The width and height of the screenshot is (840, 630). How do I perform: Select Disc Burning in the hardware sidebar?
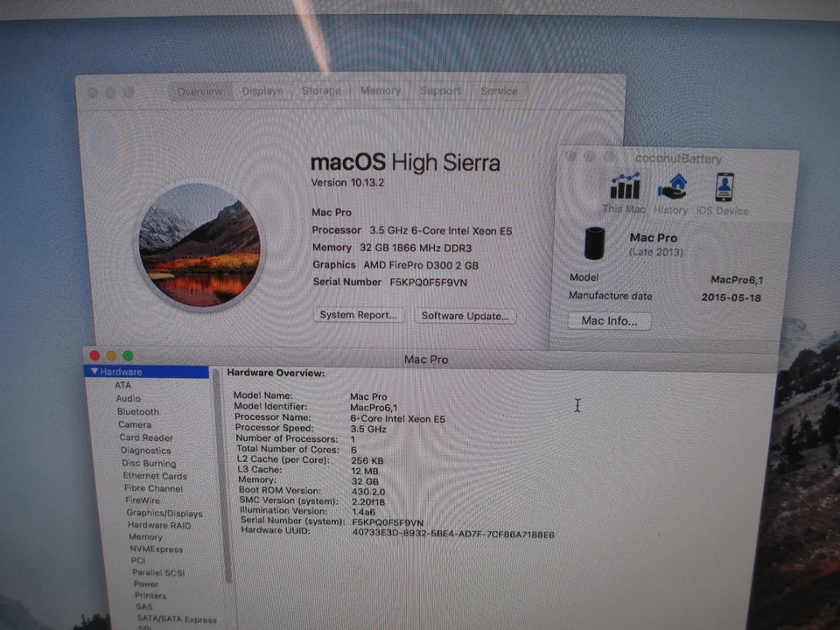[x=148, y=462]
